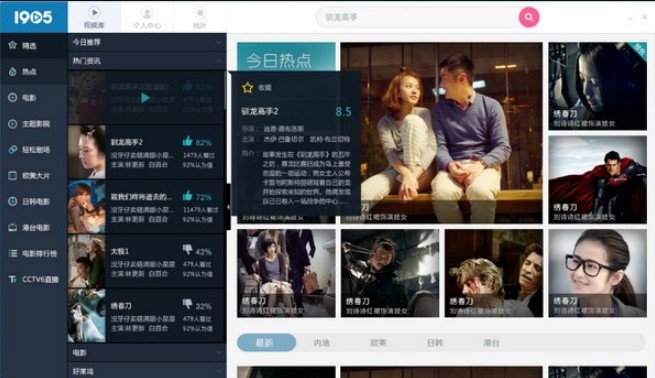Select the 内地 filter tab

[322, 343]
